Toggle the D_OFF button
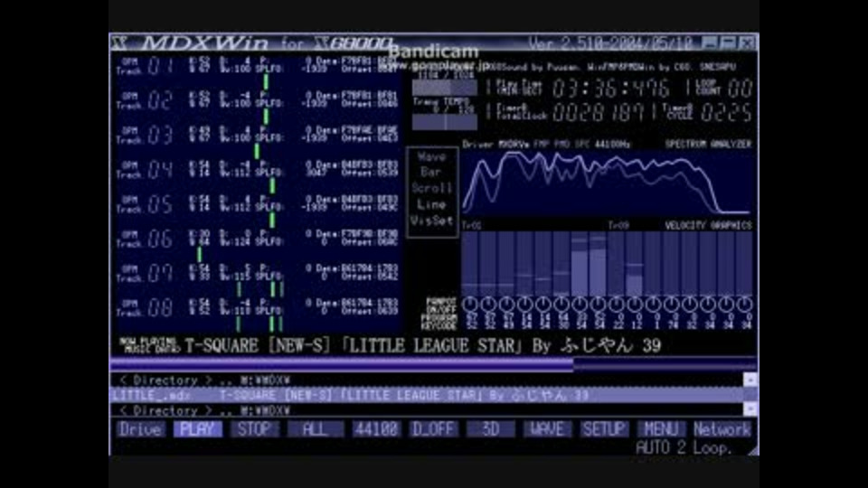 tap(433, 429)
